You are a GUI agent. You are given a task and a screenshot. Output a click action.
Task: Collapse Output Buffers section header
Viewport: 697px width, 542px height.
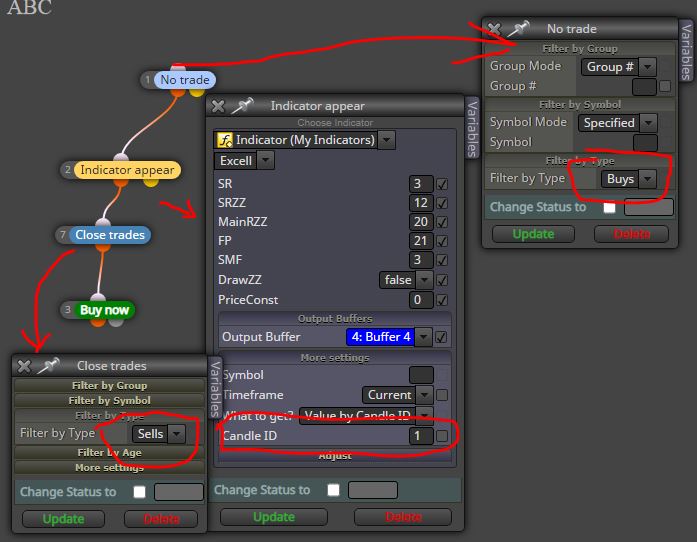335,319
